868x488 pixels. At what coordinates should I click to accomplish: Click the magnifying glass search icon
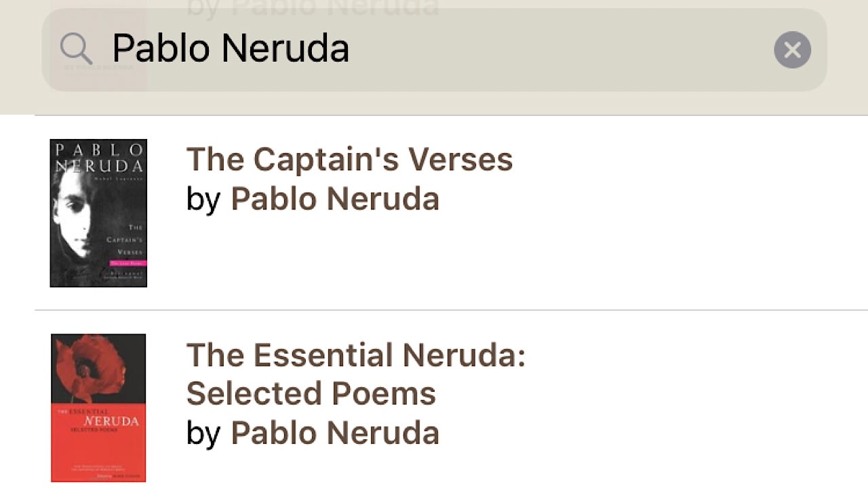(76, 48)
